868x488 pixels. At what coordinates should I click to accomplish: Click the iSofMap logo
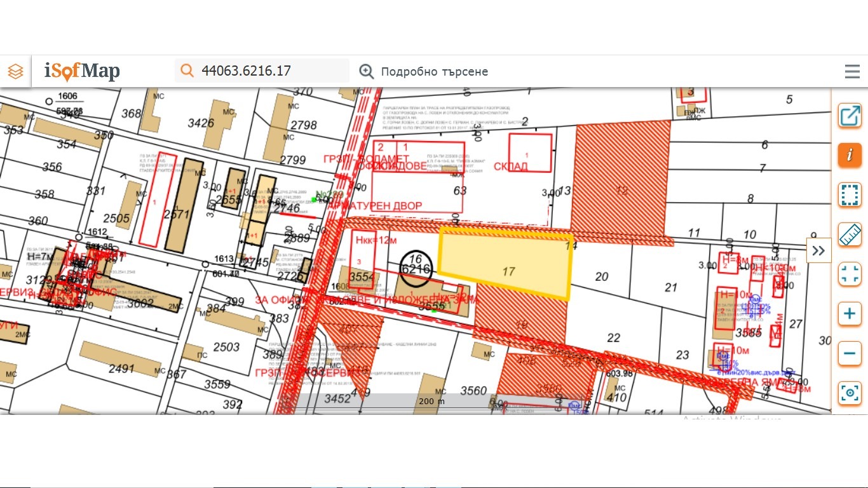[x=82, y=71]
